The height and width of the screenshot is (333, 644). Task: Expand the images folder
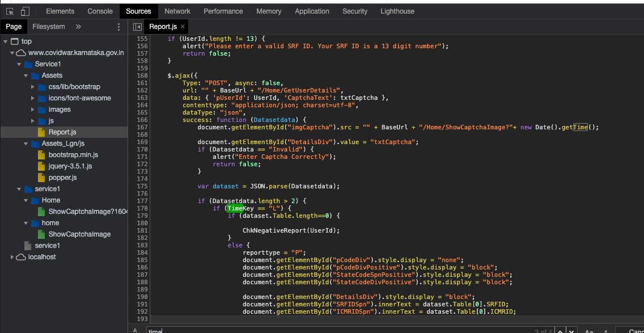pyautogui.click(x=32, y=109)
